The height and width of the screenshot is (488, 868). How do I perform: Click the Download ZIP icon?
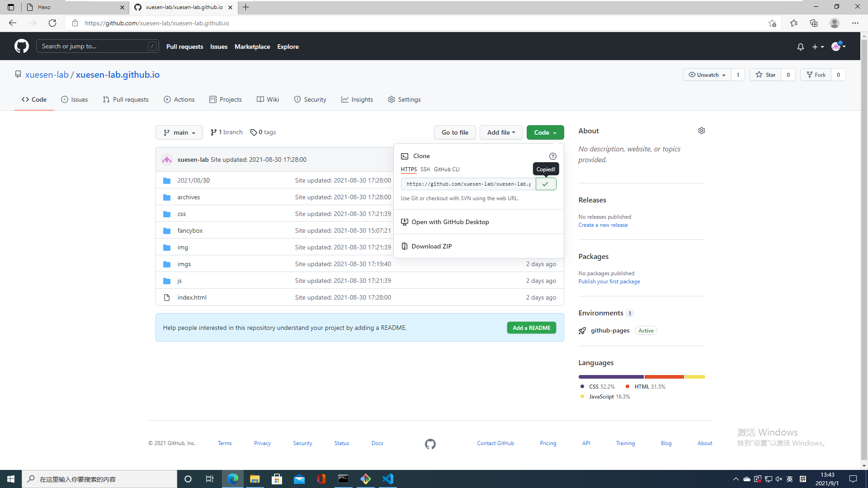(404, 246)
